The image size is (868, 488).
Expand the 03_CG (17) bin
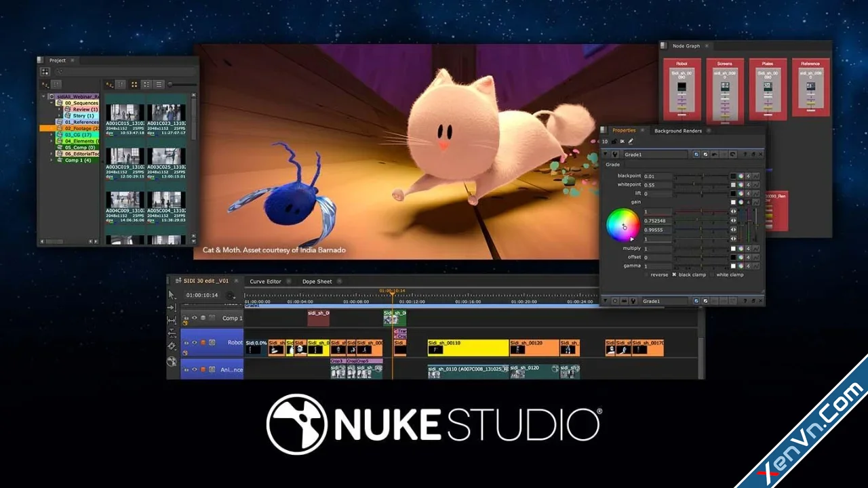tap(51, 134)
